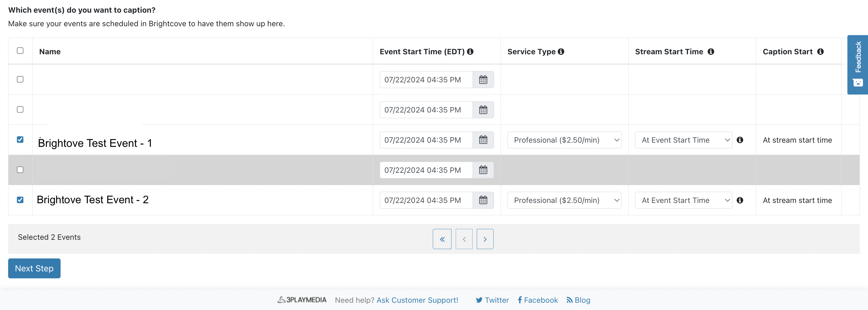Screen dimensions: 868x310
Task: Open the Feedback side tab
Action: coord(857,64)
